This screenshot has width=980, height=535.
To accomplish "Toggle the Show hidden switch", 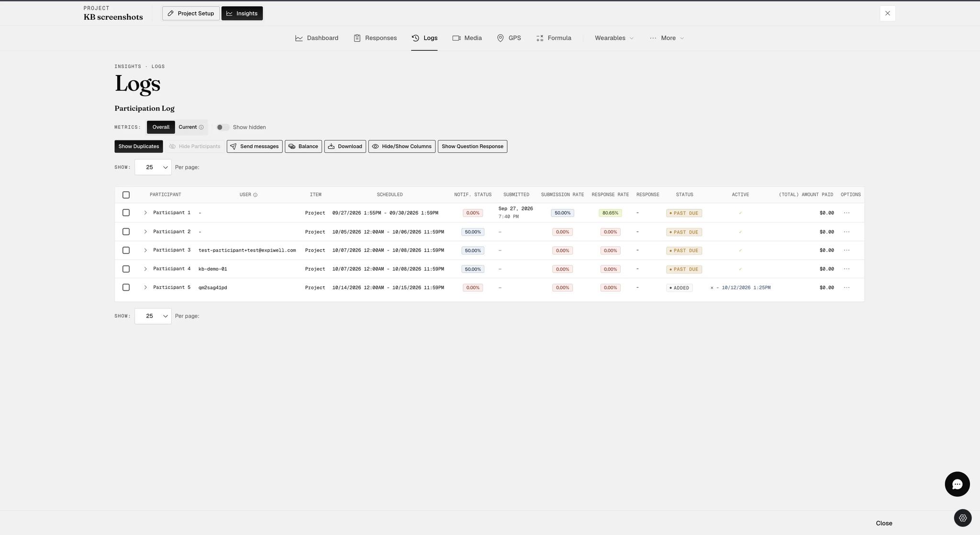I will point(223,127).
